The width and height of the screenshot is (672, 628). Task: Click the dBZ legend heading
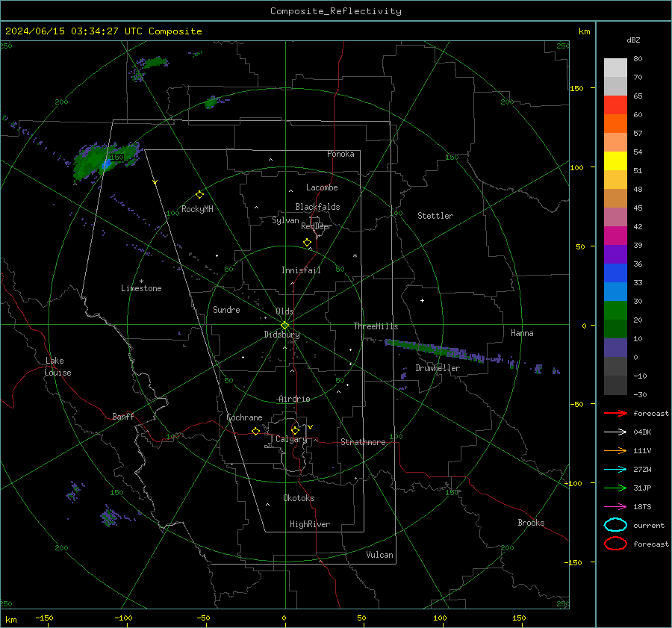[633, 40]
